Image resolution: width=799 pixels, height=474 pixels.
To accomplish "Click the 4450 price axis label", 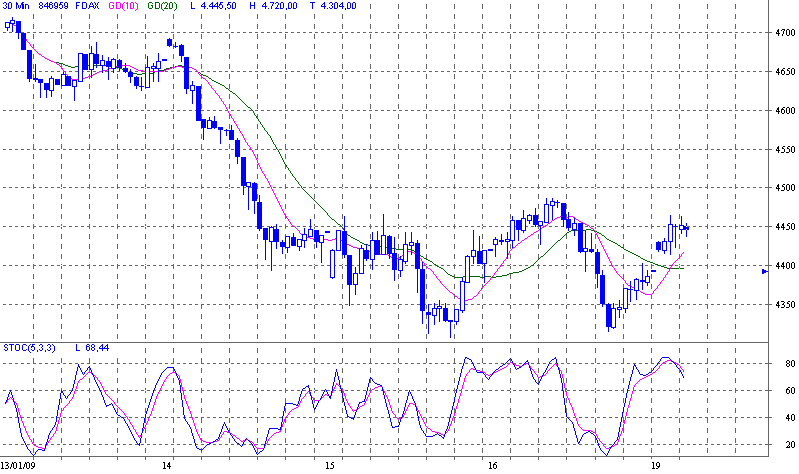I will click(785, 227).
